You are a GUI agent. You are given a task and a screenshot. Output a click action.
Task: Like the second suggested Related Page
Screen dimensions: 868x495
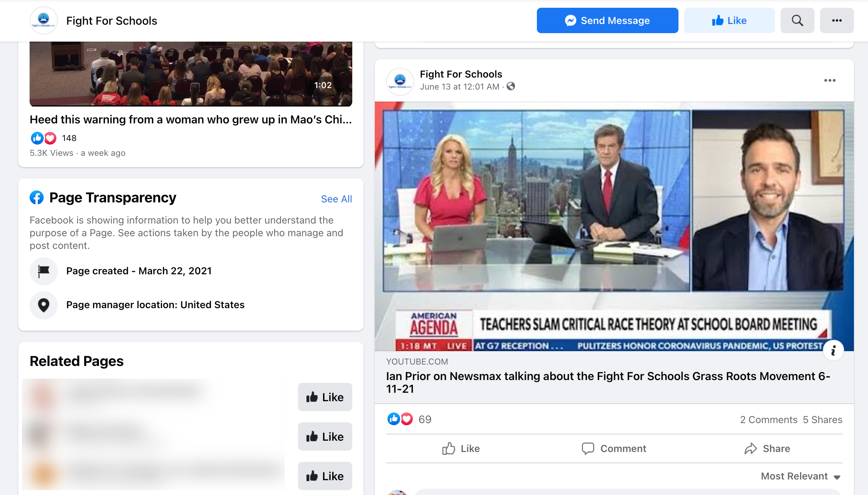tap(325, 436)
